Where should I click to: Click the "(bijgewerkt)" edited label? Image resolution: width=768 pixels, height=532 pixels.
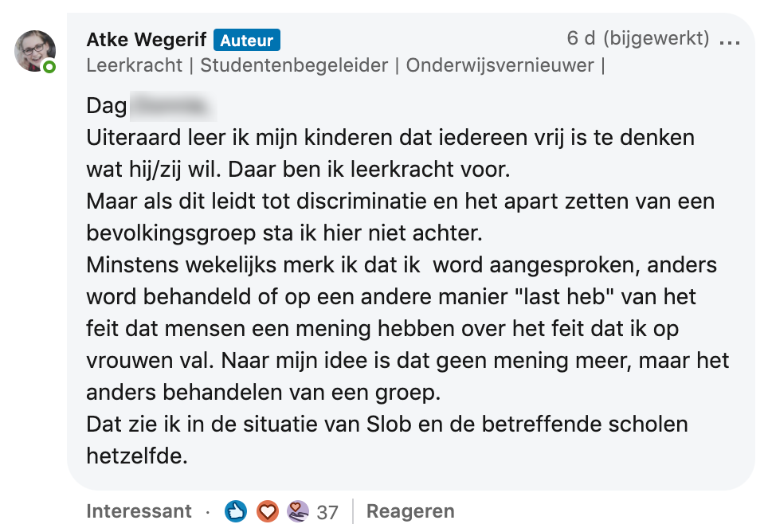coord(656,38)
